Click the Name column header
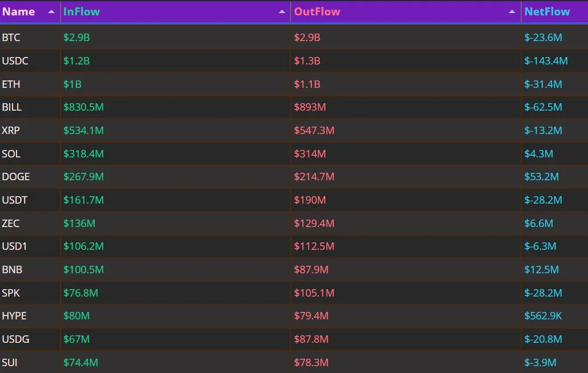The image size is (588, 373). (x=18, y=11)
